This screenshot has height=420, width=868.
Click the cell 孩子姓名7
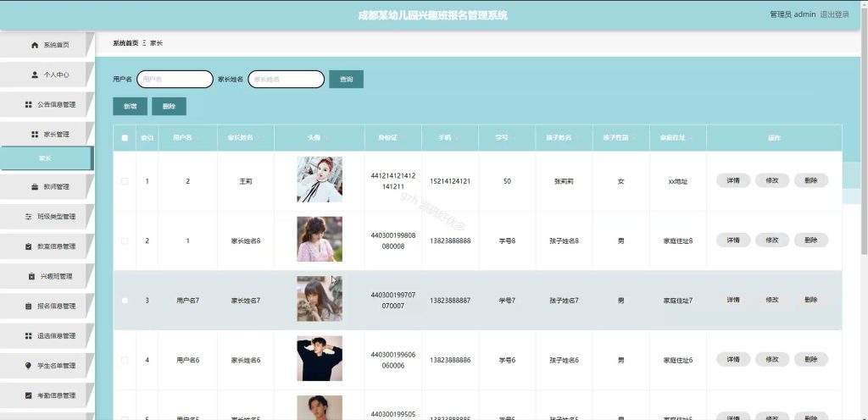pos(564,301)
